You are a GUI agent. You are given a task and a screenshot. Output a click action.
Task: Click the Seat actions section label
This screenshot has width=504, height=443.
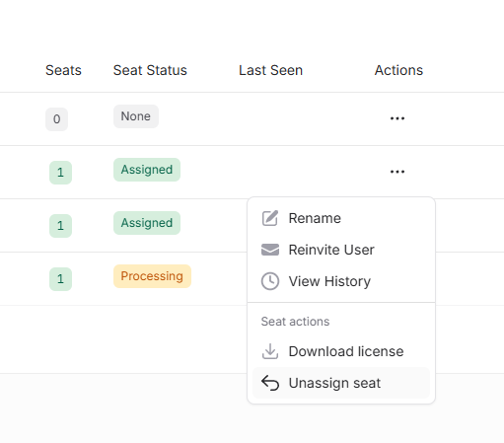[295, 322]
